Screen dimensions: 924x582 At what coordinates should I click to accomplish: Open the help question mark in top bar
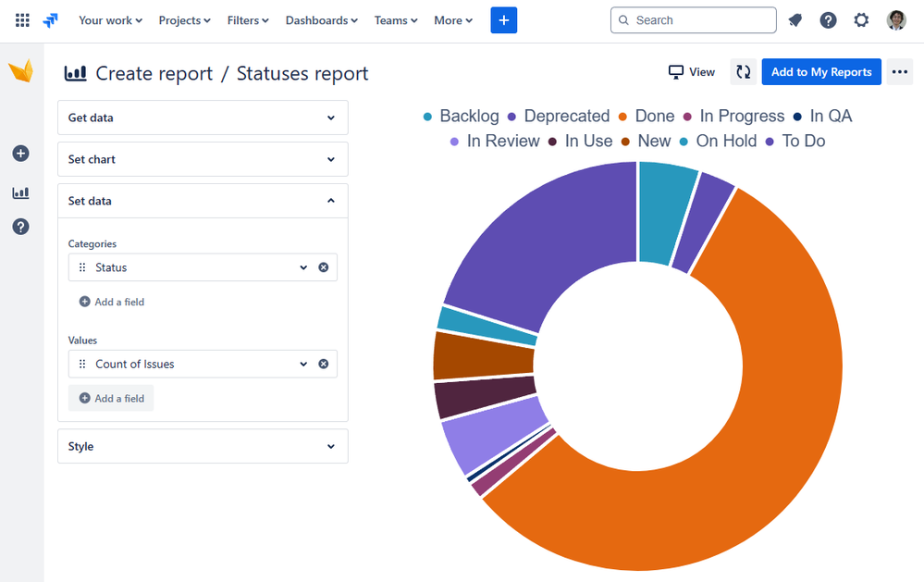click(828, 20)
